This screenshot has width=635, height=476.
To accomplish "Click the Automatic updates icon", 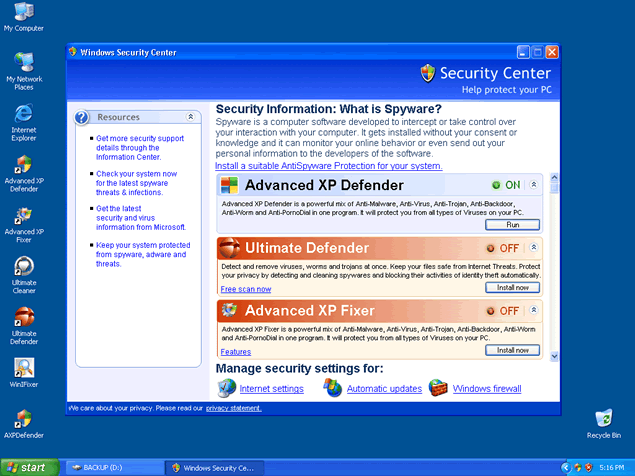I will pyautogui.click(x=333, y=388).
